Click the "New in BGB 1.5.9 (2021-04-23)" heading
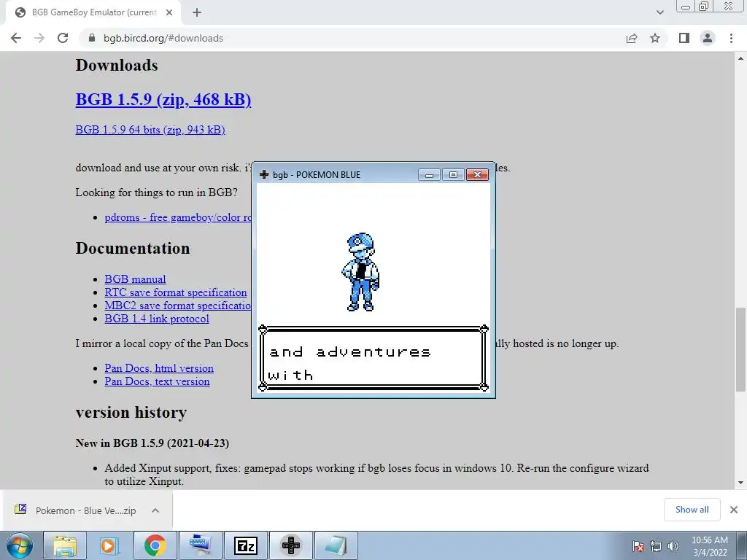The height and width of the screenshot is (560, 747). (152, 443)
